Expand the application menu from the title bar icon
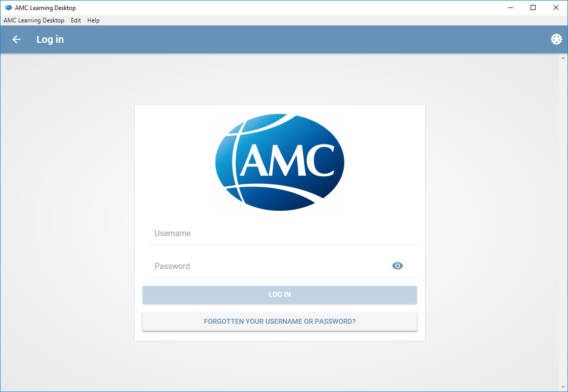 (x=7, y=7)
